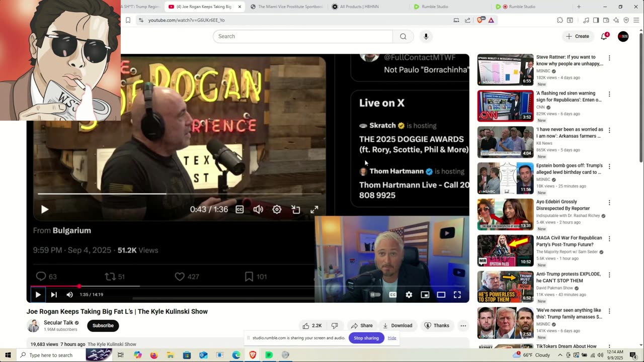Click the search magnifier button
Image resolution: width=644 pixels, height=362 pixels.
tap(403, 36)
